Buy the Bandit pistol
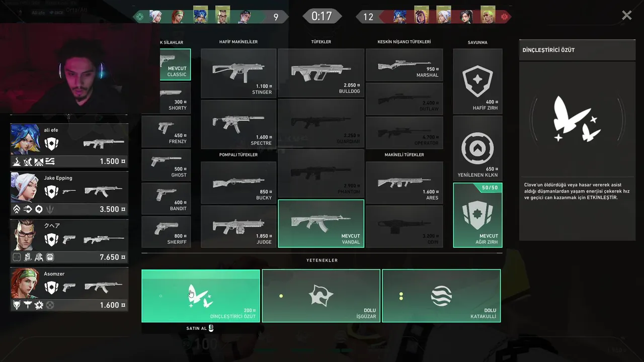The width and height of the screenshot is (644, 362). click(x=167, y=199)
